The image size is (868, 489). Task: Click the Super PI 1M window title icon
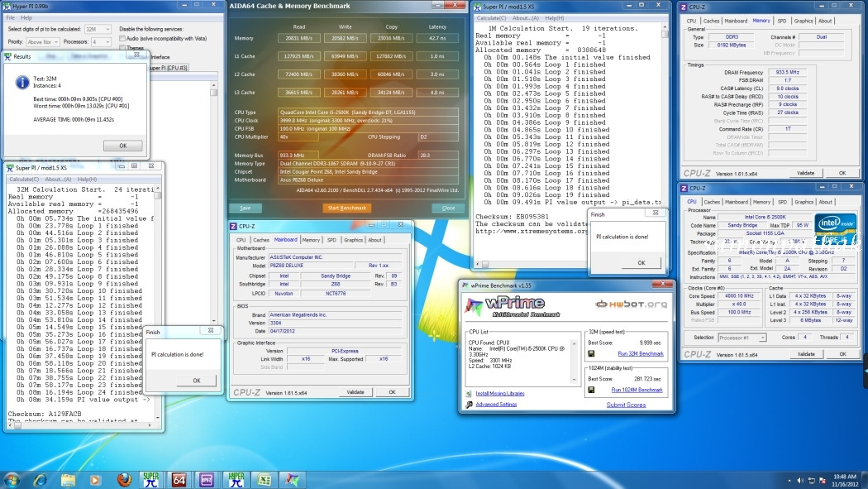click(477, 7)
